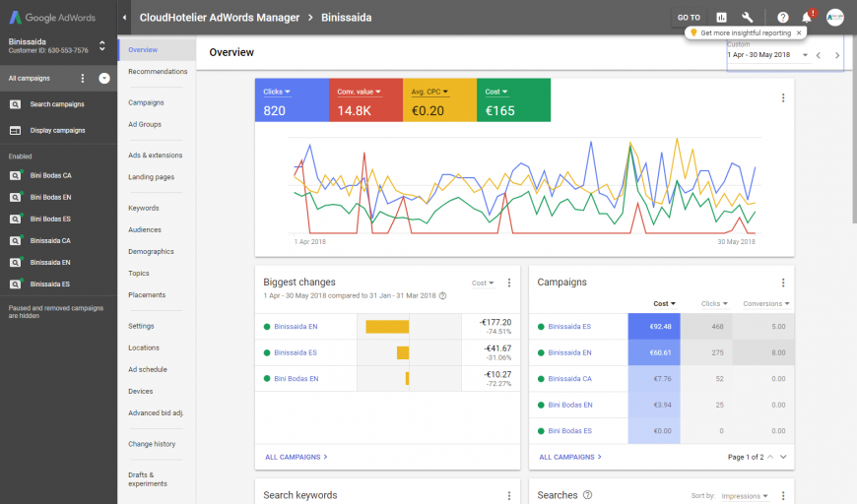The width and height of the screenshot is (857, 504).
Task: Select Bini Bodas EN in sidebar
Action: point(50,197)
